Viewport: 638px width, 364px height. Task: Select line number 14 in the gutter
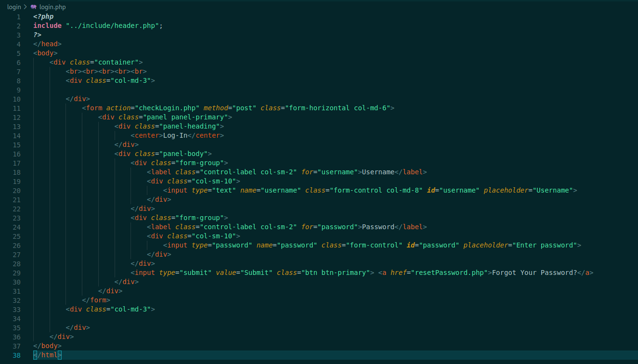(17, 135)
